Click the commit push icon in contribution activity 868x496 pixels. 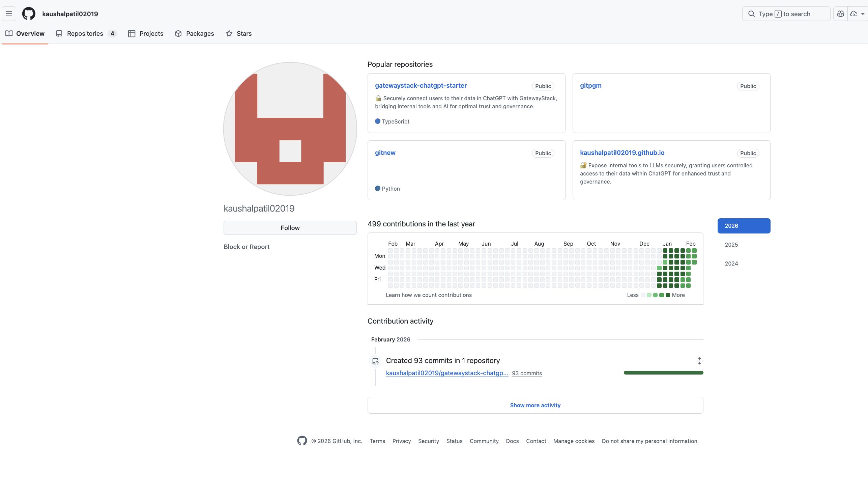(375, 362)
